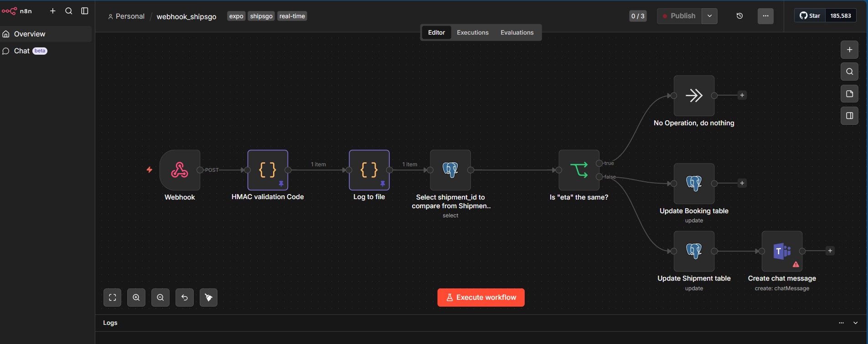Open search from sidebar magnifier icon

pos(69,11)
